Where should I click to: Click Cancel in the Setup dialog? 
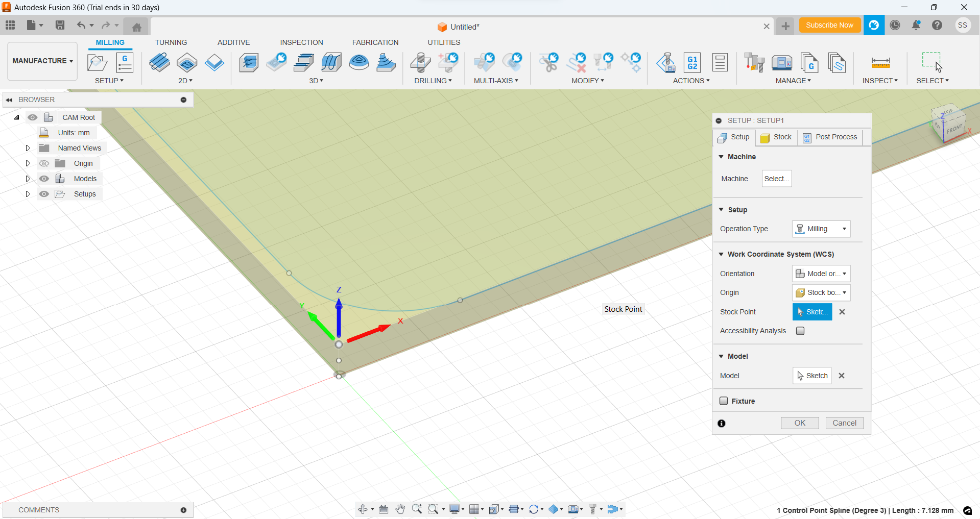(x=845, y=423)
